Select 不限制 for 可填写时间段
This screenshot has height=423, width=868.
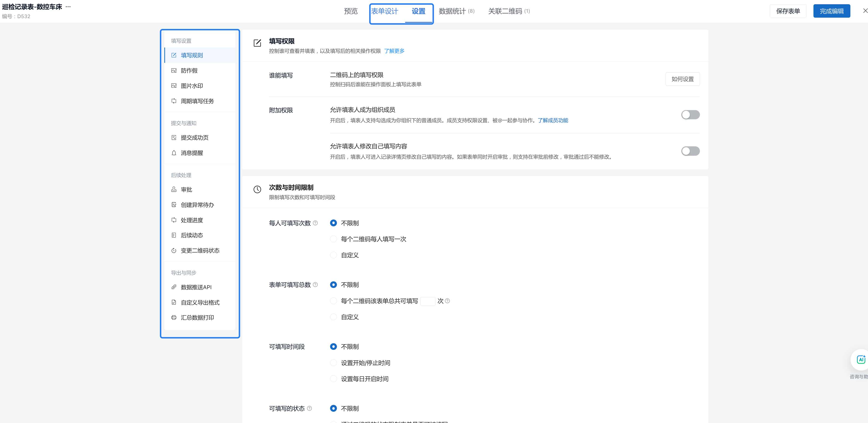pos(333,347)
